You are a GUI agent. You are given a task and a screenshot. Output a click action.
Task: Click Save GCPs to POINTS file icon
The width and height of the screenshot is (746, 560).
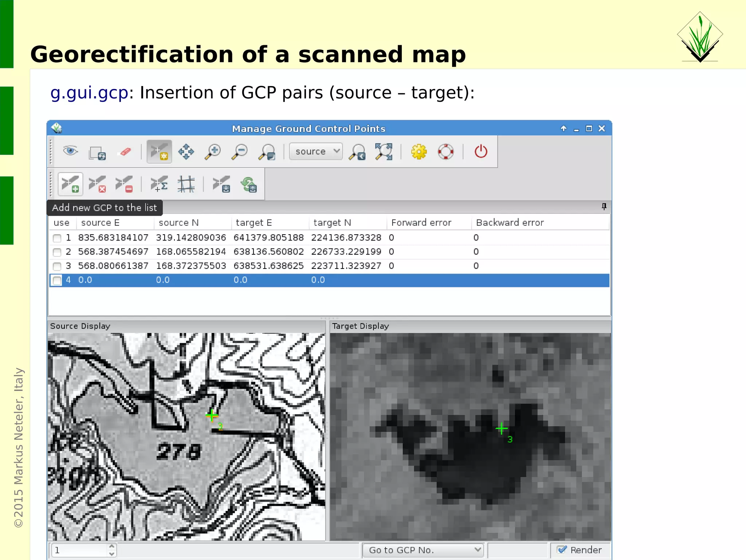(221, 184)
